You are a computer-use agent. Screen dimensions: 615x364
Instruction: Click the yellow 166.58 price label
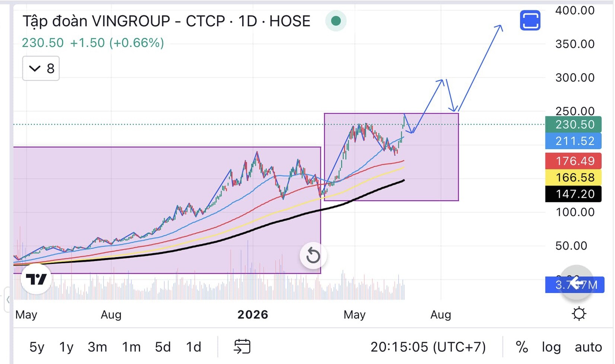573,177
